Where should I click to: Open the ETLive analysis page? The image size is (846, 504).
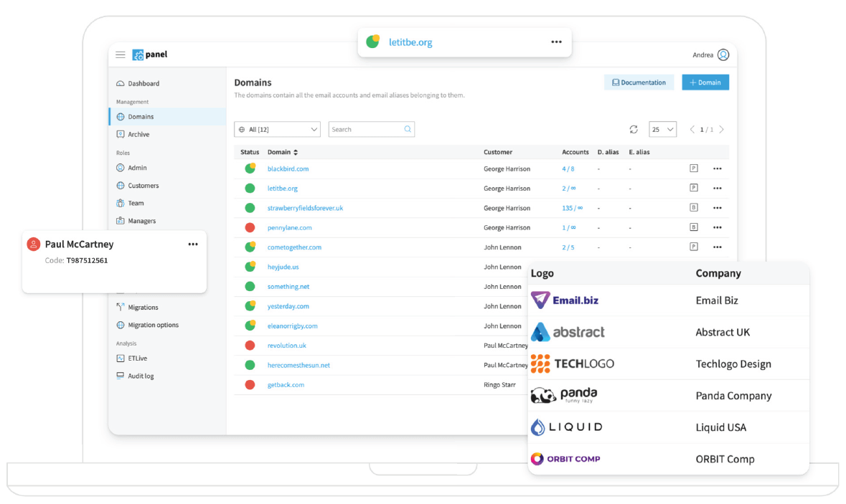pos(135,358)
